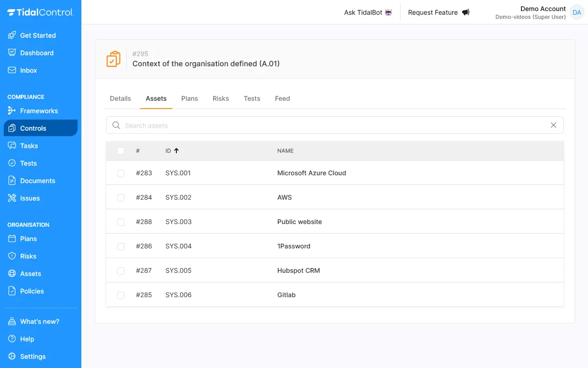Viewport: 588px width, 368px height.
Task: Open the Dashboard icon in sidebar
Action: pos(12,53)
